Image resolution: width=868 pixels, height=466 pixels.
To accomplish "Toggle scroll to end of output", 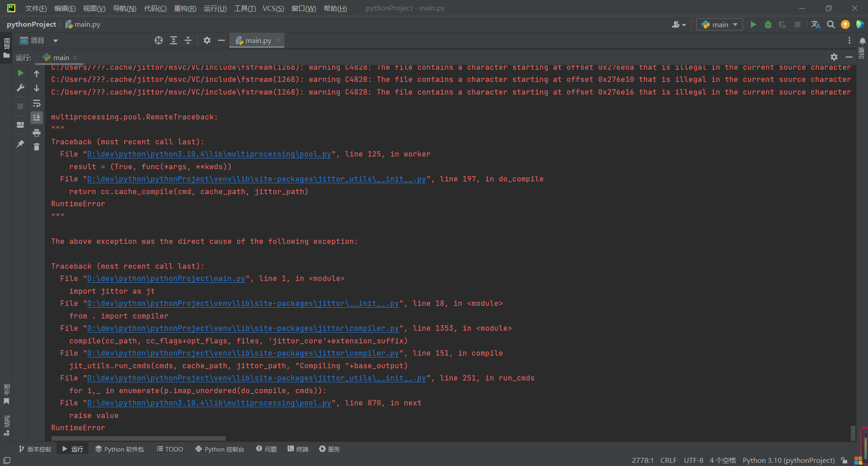I will point(37,118).
